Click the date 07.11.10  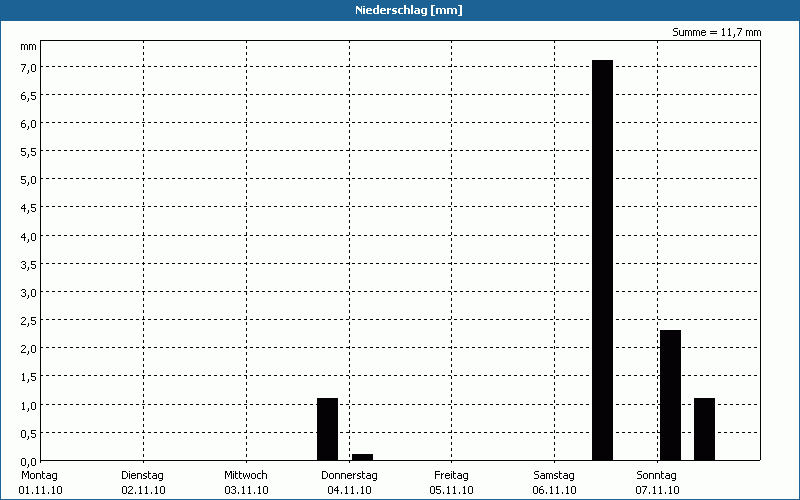tap(658, 490)
